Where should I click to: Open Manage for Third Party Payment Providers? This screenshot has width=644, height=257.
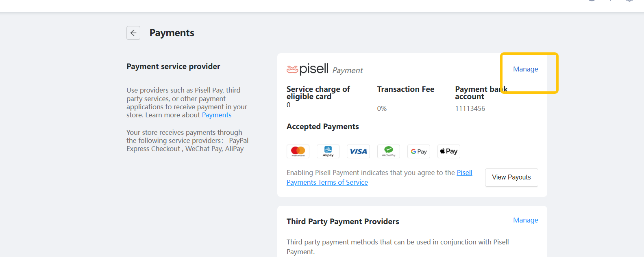click(x=525, y=220)
